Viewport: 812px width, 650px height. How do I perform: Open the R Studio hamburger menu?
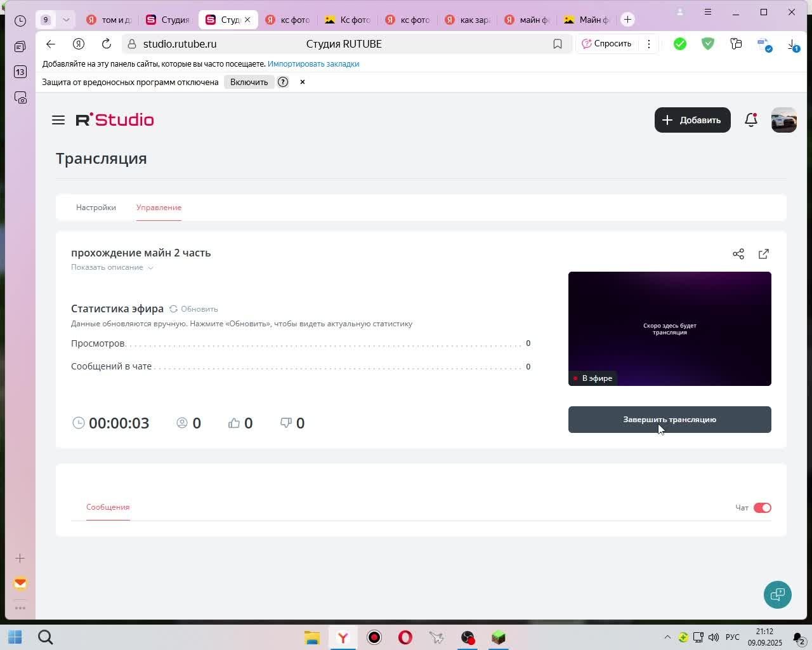pyautogui.click(x=58, y=120)
